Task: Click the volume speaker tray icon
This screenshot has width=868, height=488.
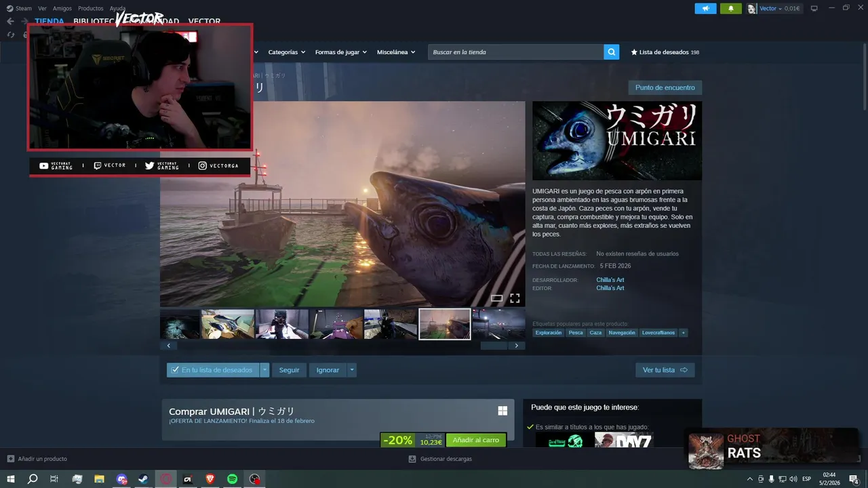Action: click(x=793, y=479)
